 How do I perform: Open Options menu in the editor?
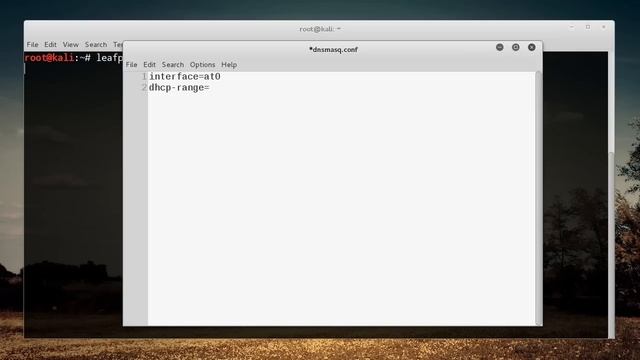point(202,64)
